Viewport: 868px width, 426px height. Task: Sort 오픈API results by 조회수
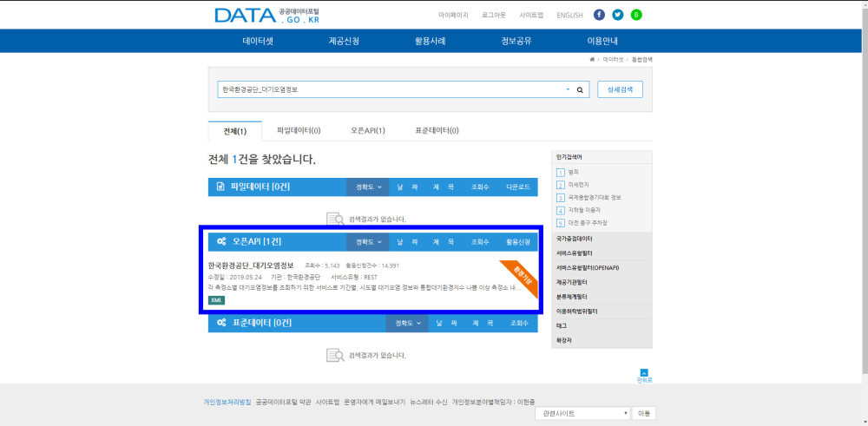click(x=480, y=242)
